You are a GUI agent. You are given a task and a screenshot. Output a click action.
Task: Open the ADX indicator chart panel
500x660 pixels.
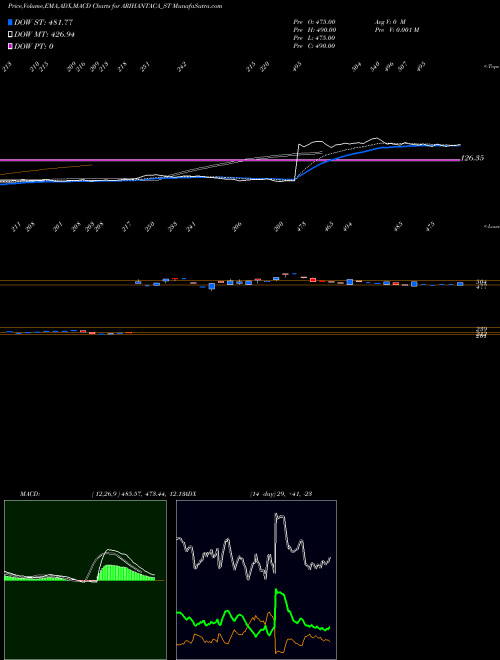256,580
